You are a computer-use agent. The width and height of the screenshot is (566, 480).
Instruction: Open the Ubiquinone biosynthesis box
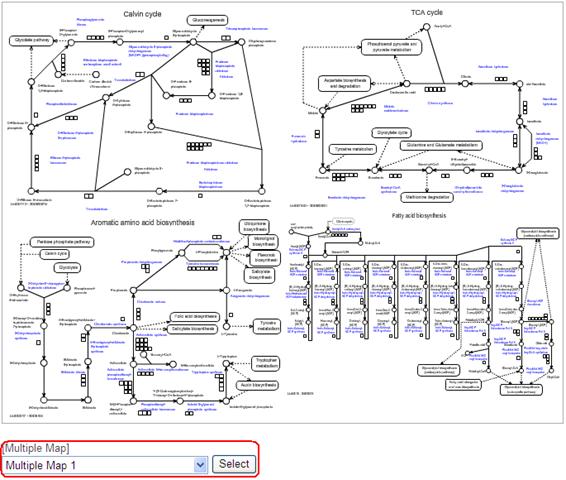[255, 227]
